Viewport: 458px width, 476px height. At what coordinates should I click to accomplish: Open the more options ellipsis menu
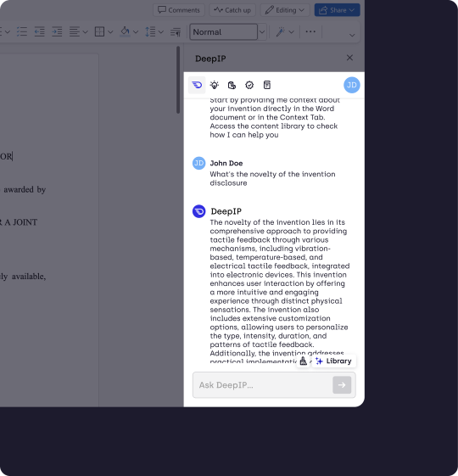(x=310, y=31)
